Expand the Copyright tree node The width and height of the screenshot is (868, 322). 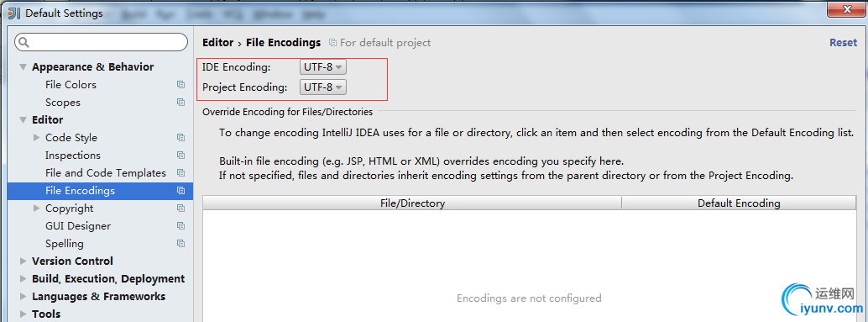tap(37, 209)
